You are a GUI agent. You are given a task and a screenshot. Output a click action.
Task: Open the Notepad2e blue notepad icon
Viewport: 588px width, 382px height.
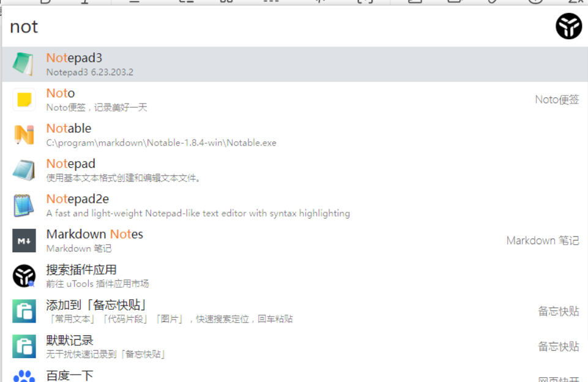point(24,205)
